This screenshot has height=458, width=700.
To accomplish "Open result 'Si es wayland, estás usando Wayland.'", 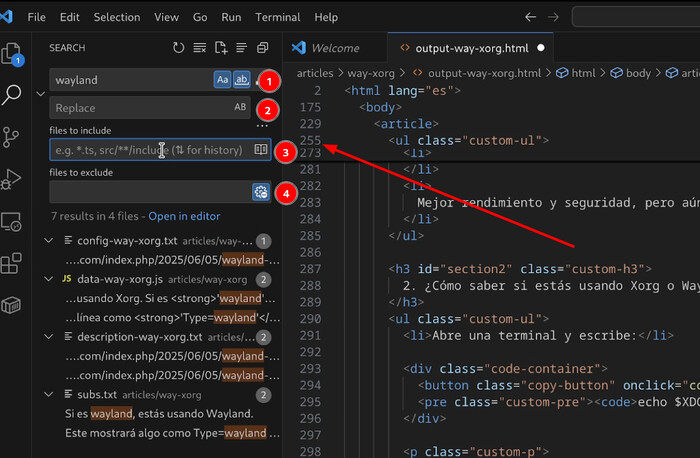I will coord(159,414).
